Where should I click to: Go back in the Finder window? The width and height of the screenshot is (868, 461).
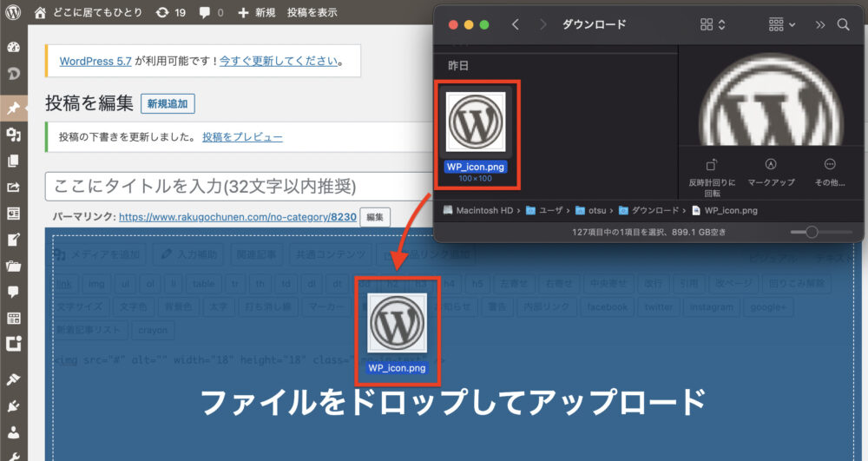(516, 24)
